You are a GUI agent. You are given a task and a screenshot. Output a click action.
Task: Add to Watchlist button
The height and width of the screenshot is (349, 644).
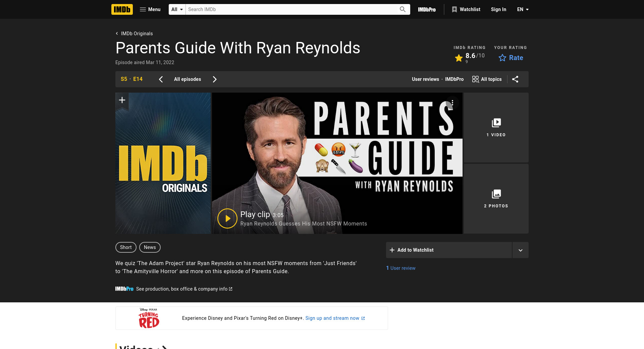[x=448, y=250]
